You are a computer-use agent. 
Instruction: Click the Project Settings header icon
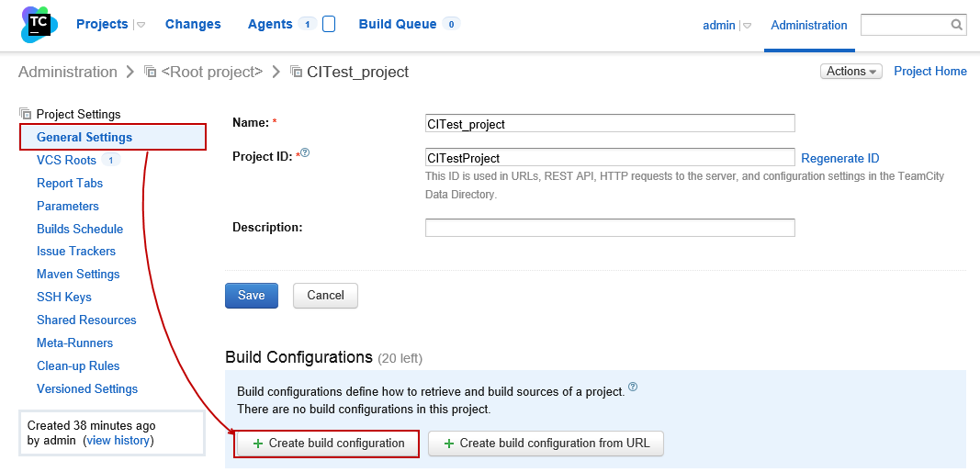pos(26,114)
